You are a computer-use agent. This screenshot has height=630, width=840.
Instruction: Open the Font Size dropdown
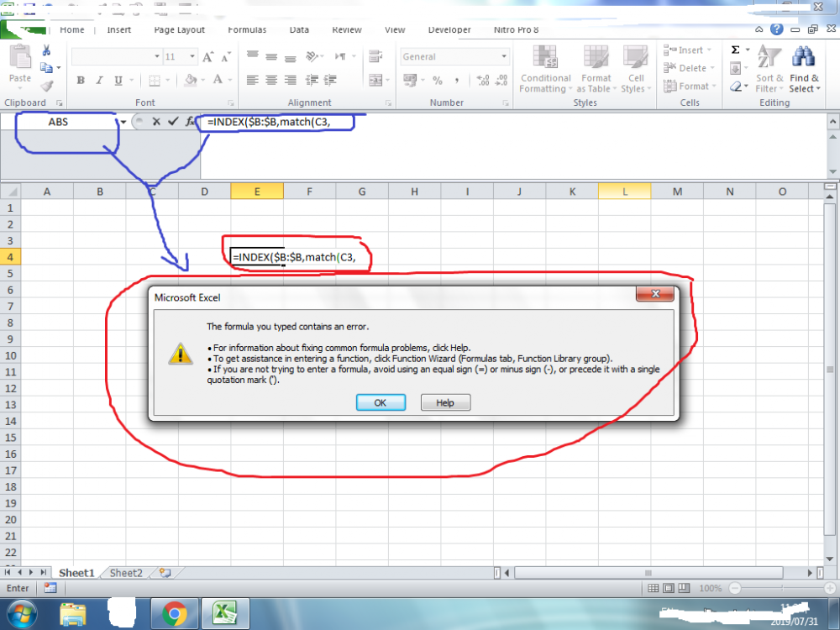192,56
